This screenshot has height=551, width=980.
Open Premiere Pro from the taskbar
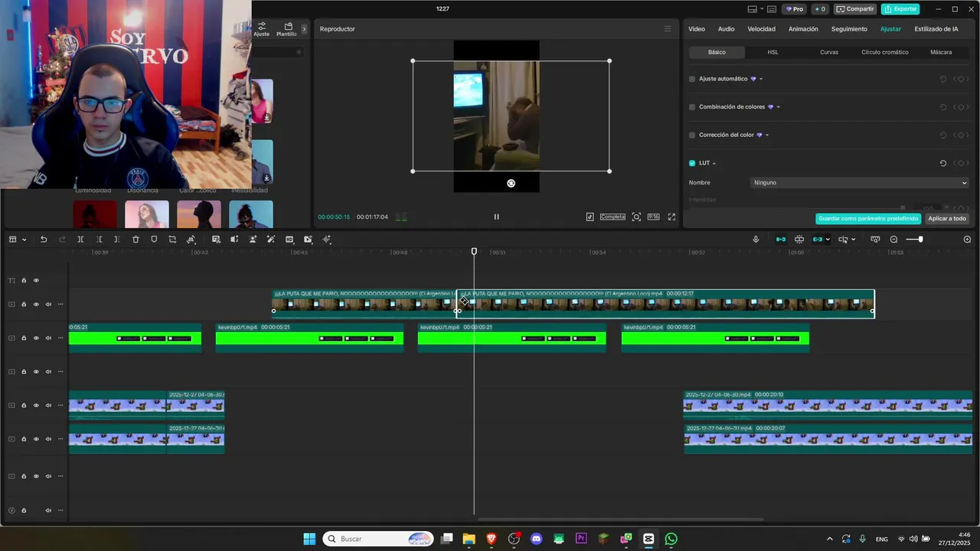coord(581,539)
